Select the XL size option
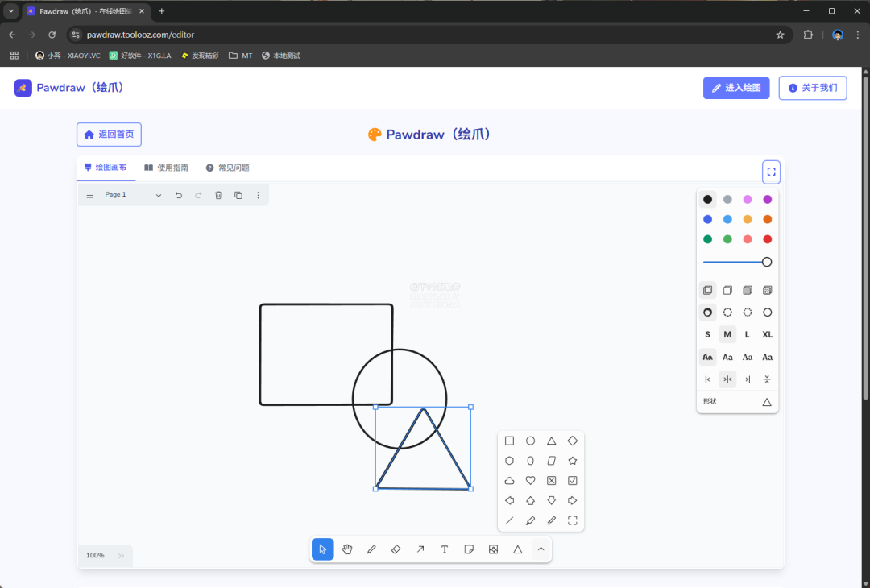870x588 pixels. 768,334
